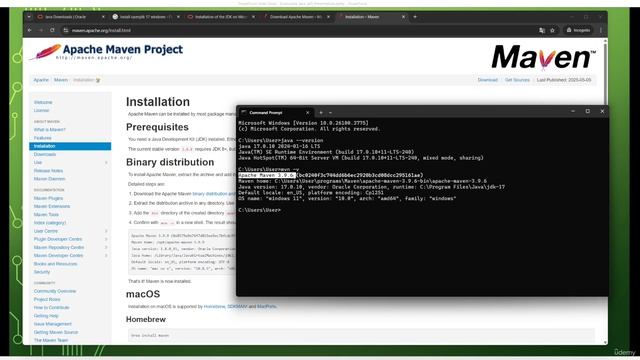Open the Chrome three-dot menu

pyautogui.click(x=601, y=30)
